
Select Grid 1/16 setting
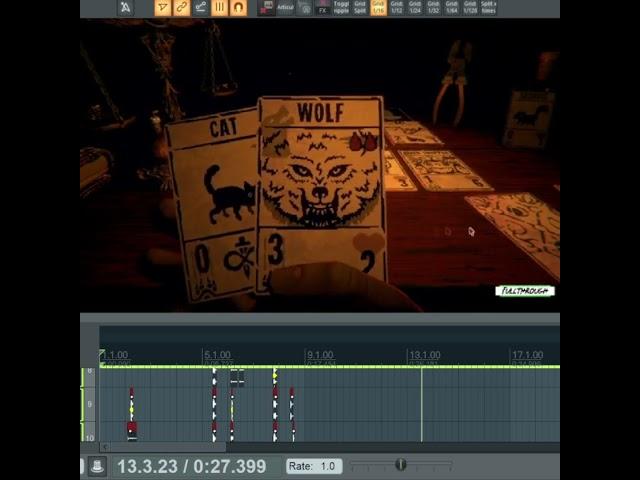pos(378,8)
